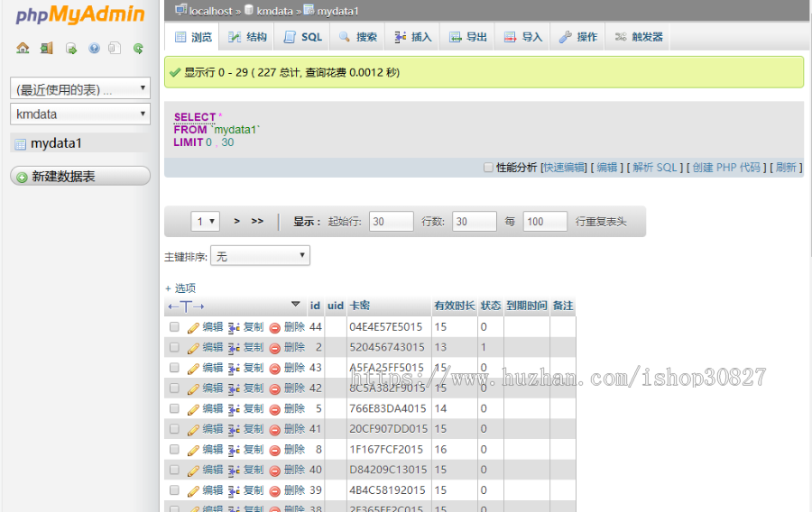The width and height of the screenshot is (812, 512).
Task: Tick the checkbox for row id 42
Action: tap(174, 388)
